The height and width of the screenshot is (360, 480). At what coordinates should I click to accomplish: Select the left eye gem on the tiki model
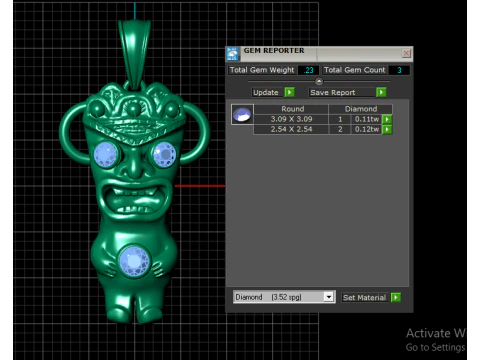[x=106, y=155]
